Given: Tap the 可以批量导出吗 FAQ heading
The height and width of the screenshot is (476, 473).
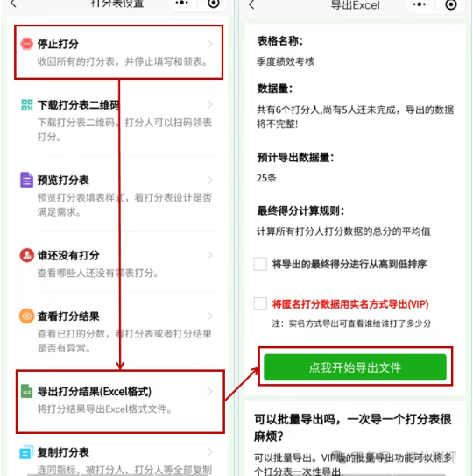Looking at the screenshot, I should [x=353, y=428].
